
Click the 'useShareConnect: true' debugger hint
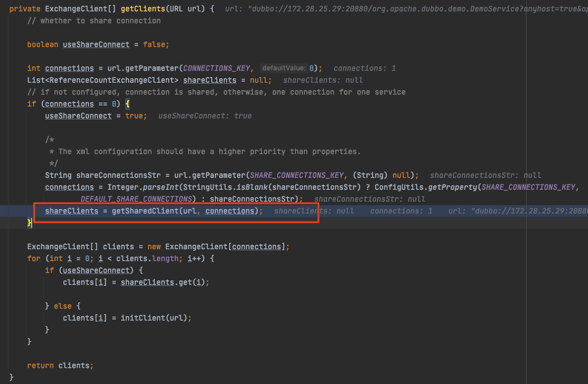pyautogui.click(x=205, y=115)
